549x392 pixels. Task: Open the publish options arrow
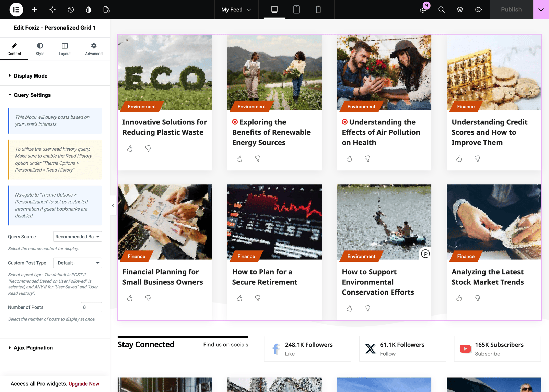pyautogui.click(x=541, y=9)
